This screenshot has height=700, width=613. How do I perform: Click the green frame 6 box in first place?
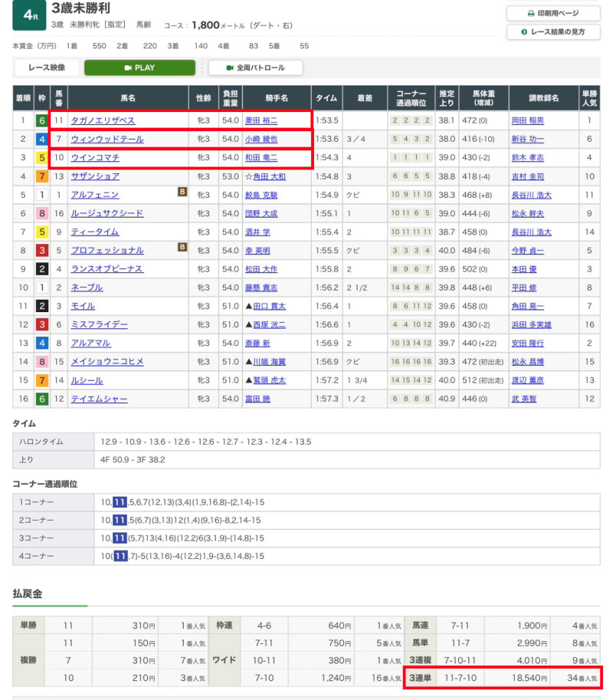pos(41,120)
